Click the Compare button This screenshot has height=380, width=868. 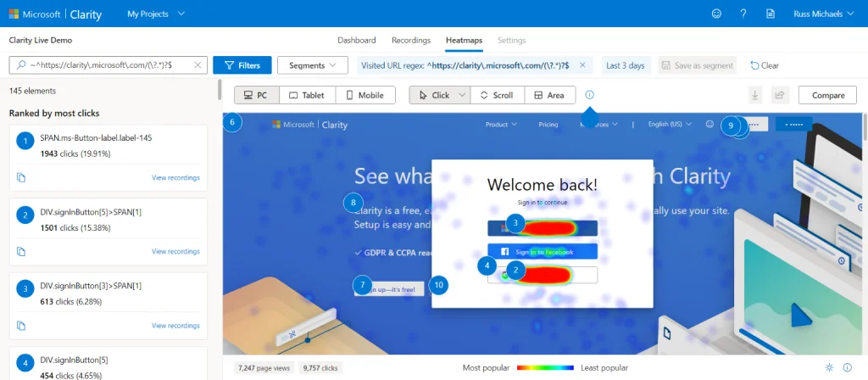[x=827, y=95]
